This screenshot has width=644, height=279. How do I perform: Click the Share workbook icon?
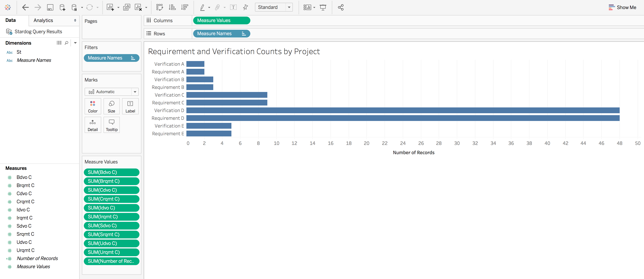[x=341, y=7]
